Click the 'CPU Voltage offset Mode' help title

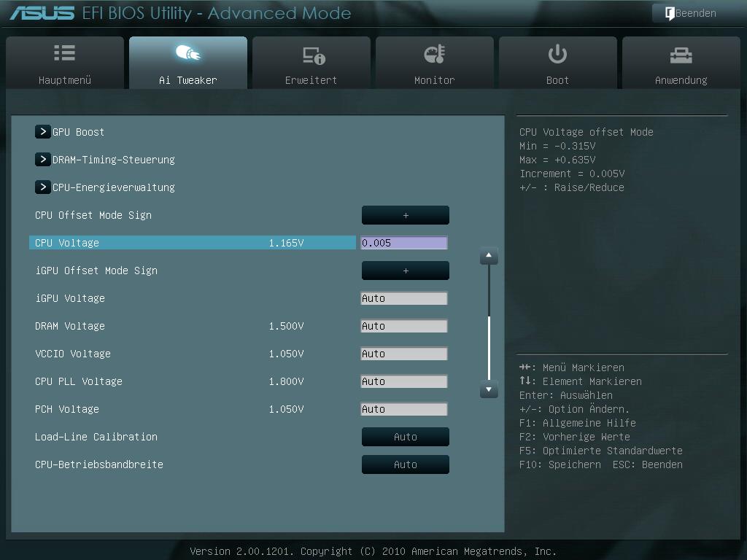click(587, 132)
